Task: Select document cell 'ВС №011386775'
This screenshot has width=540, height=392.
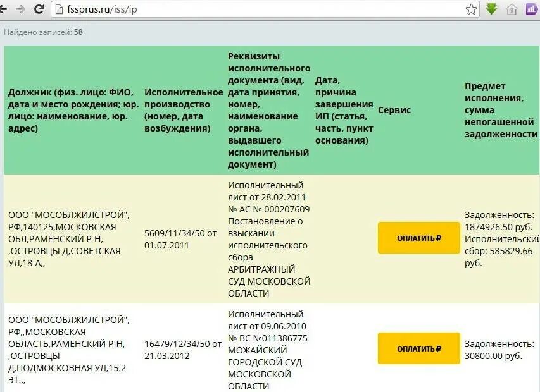Action: 268,350
